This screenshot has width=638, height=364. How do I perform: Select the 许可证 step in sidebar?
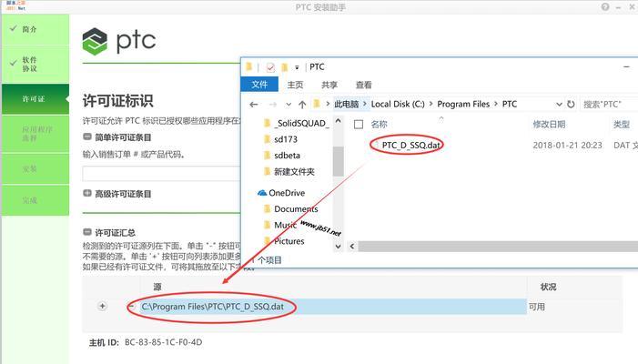click(35, 99)
